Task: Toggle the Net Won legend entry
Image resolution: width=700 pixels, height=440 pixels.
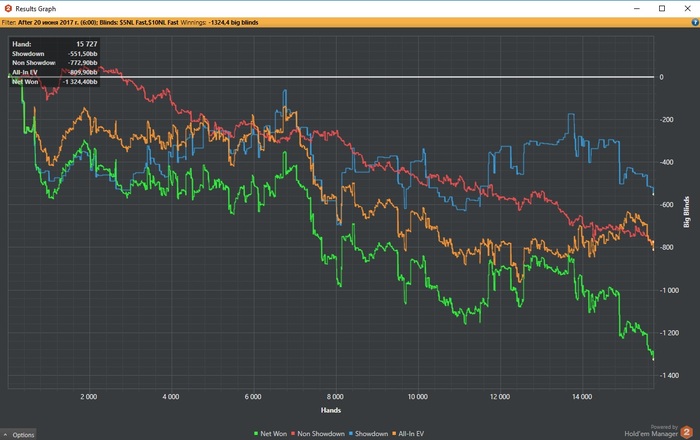Action: tap(271, 434)
